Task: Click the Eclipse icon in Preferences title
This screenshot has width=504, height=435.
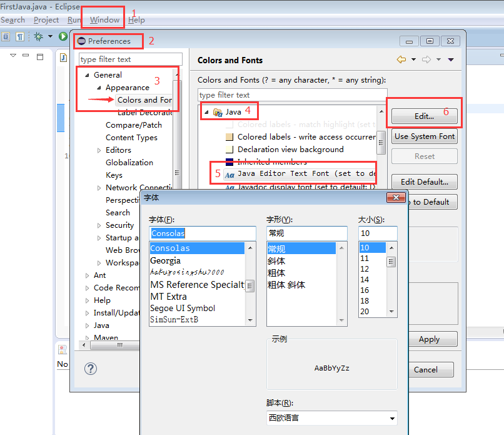Action: pyautogui.click(x=81, y=41)
